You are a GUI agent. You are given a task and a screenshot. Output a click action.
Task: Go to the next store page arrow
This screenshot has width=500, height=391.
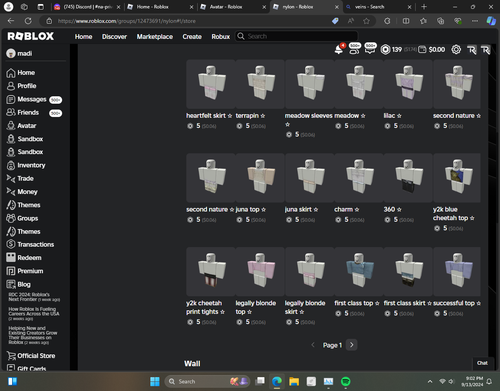[352, 345]
